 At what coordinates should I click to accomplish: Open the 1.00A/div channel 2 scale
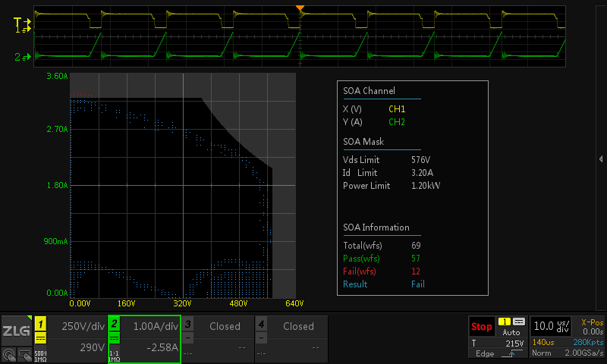click(x=155, y=326)
